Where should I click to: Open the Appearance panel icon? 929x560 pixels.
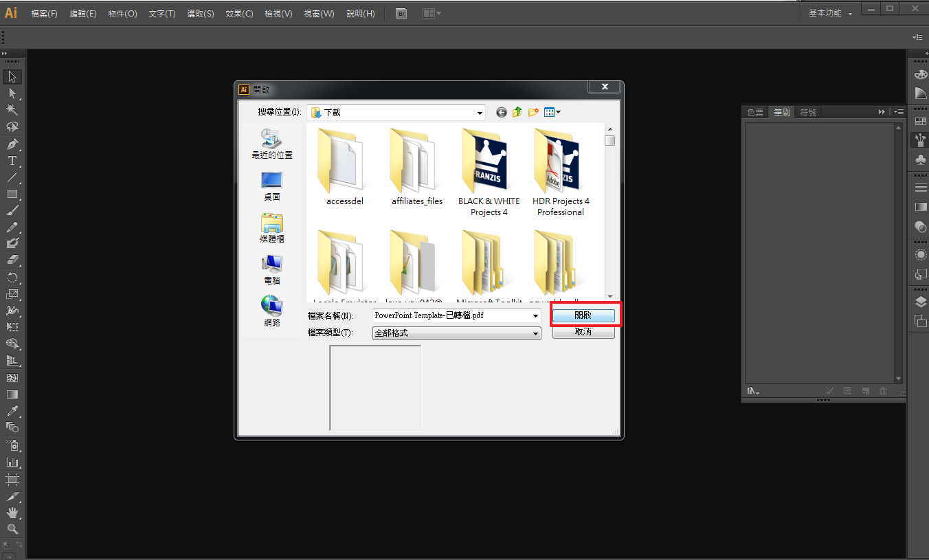(x=921, y=254)
